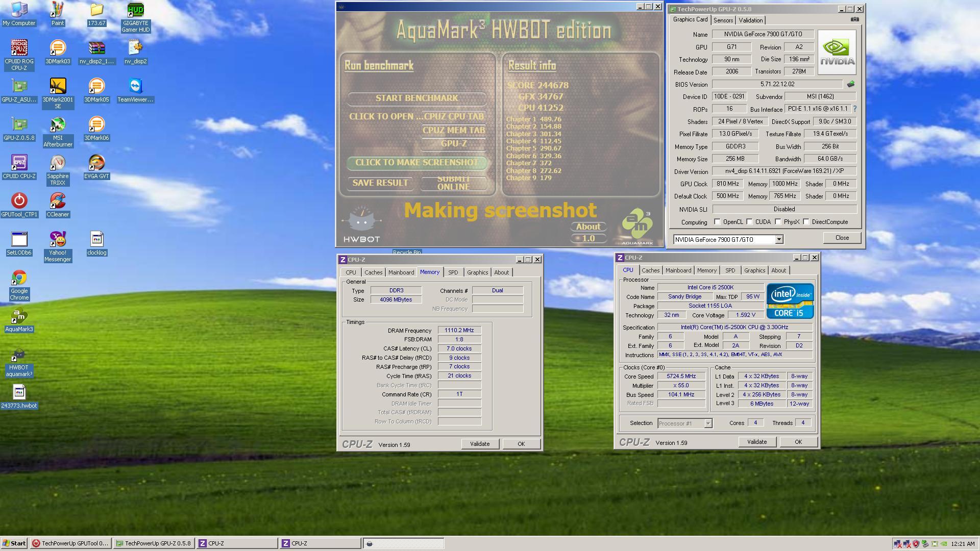Image resolution: width=980 pixels, height=551 pixels.
Task: Open SPD tab in CPU-Z Memory window
Action: pyautogui.click(x=453, y=272)
